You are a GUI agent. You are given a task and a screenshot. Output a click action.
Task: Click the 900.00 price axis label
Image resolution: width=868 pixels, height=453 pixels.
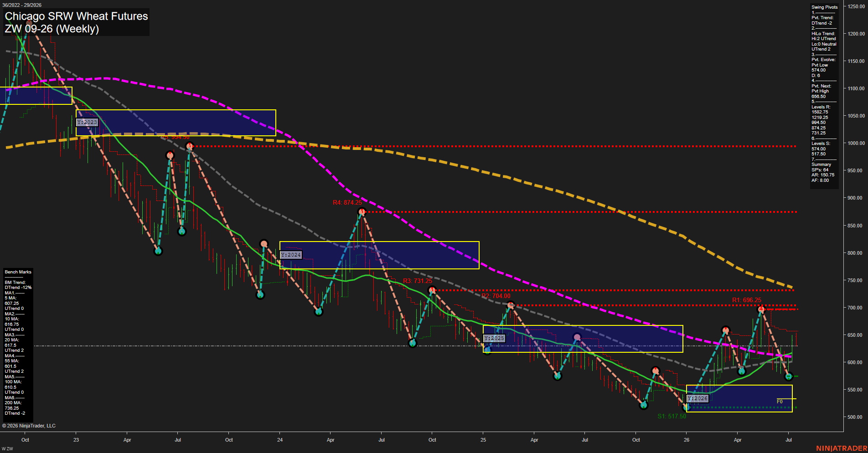click(855, 198)
